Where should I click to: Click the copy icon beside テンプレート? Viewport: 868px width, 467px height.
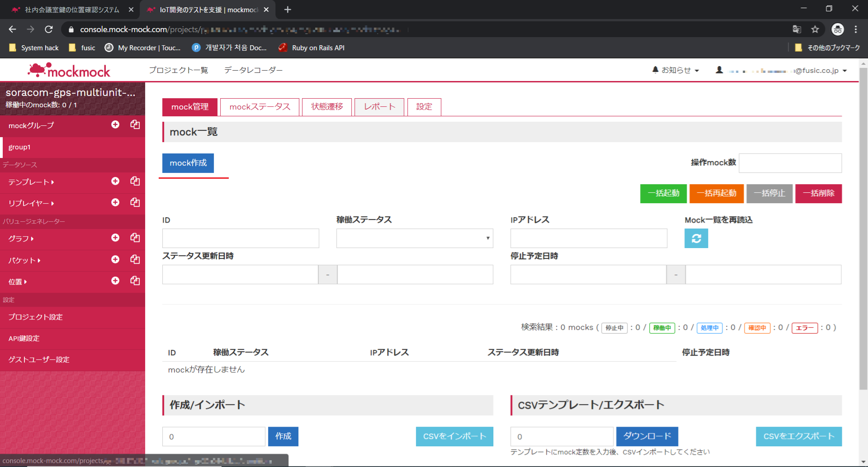click(135, 181)
